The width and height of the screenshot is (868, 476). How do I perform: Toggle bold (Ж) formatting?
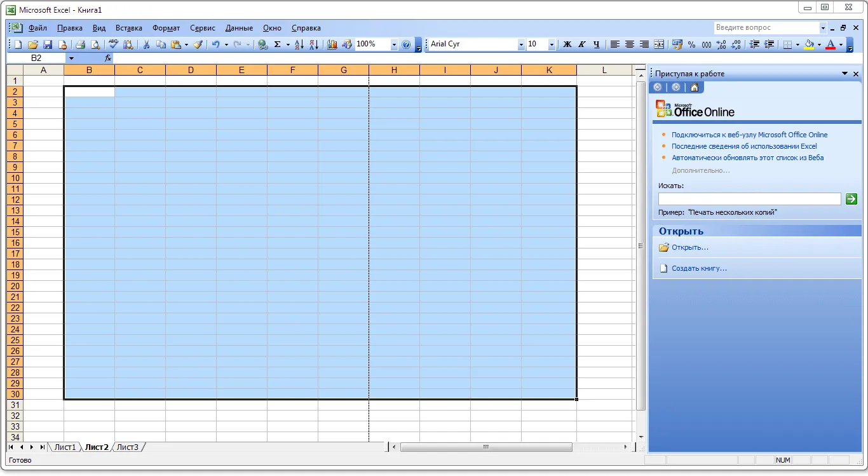(567, 44)
